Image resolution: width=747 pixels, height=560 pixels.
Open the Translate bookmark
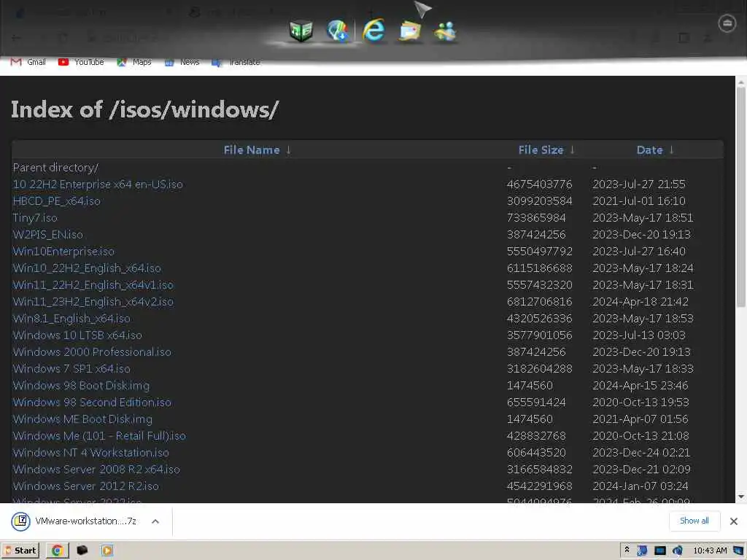[236, 62]
